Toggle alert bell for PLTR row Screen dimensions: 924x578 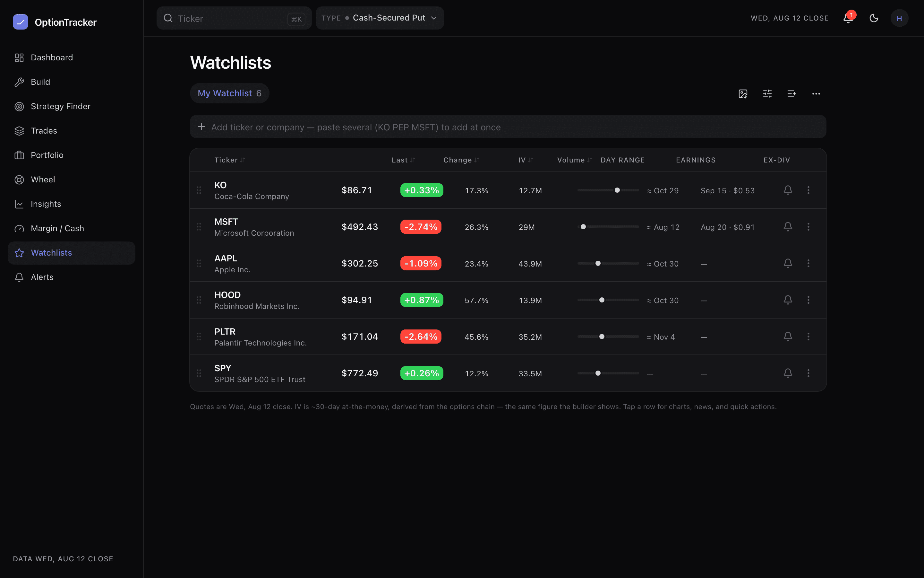coord(788,337)
